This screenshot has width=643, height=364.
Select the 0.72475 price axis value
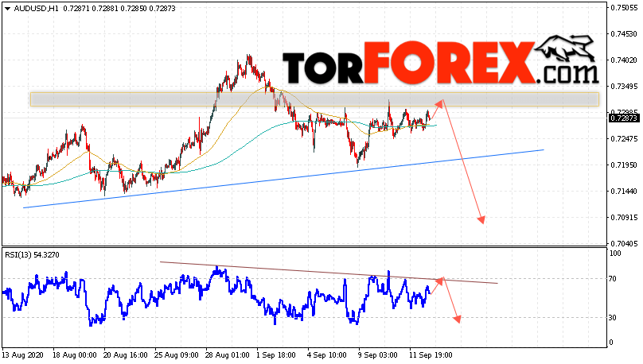(x=624, y=139)
